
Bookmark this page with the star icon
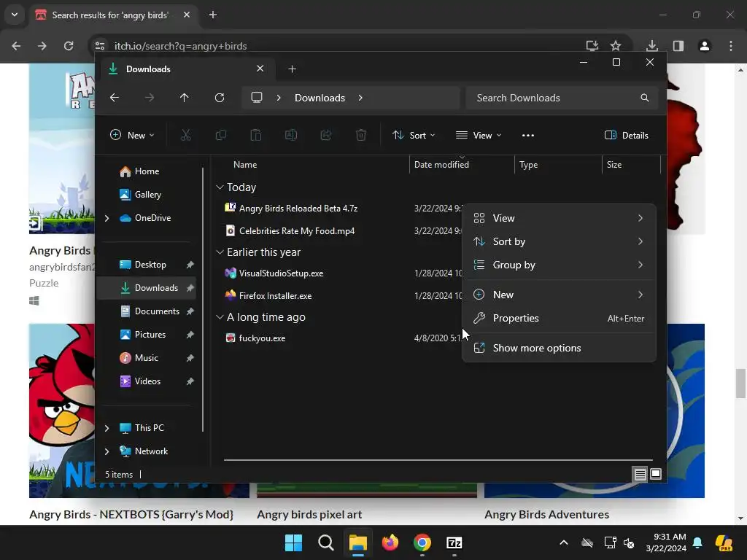point(616,46)
